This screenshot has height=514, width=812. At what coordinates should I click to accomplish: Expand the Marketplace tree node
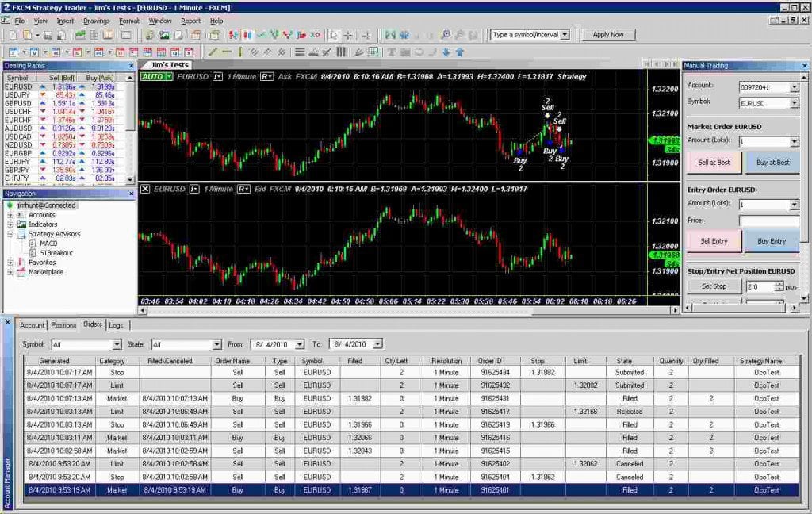click(10, 272)
